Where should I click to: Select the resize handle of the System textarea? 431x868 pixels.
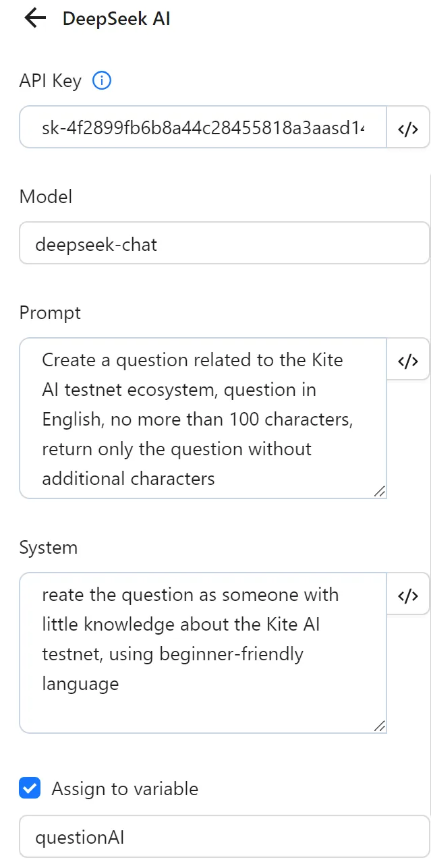coord(380,726)
